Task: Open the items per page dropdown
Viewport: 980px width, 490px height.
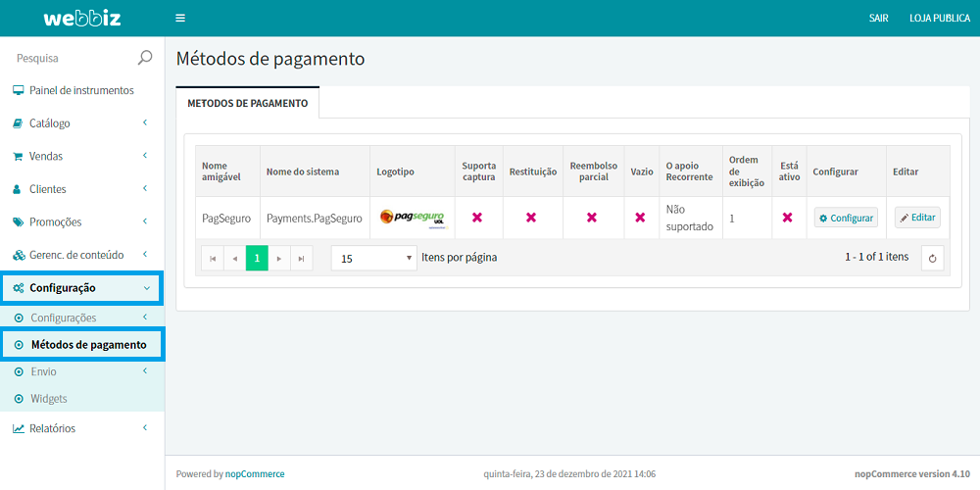Action: click(x=374, y=259)
